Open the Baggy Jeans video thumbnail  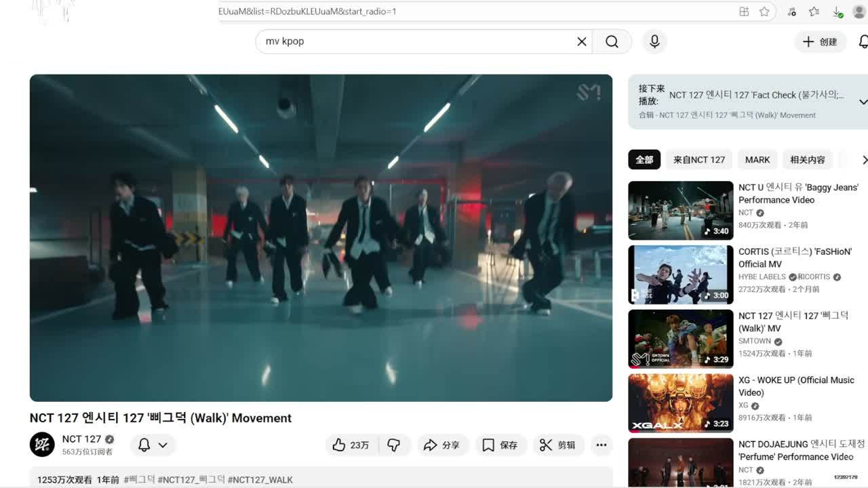[x=680, y=210]
